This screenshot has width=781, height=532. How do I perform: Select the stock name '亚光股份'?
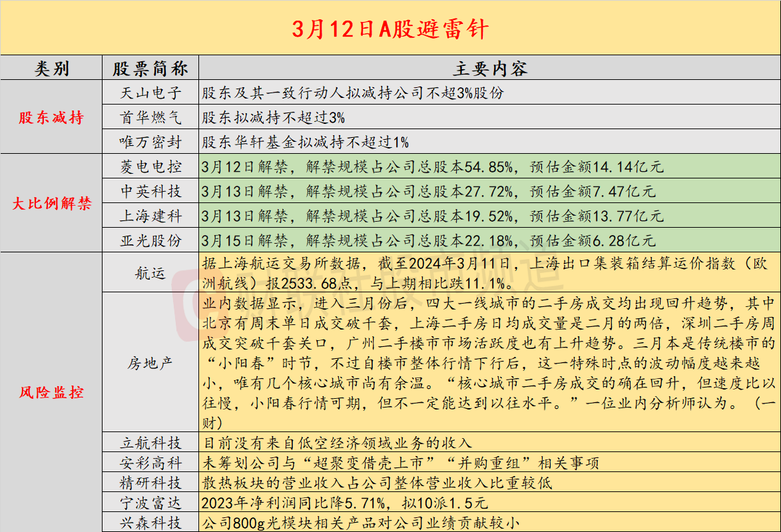[x=150, y=240]
